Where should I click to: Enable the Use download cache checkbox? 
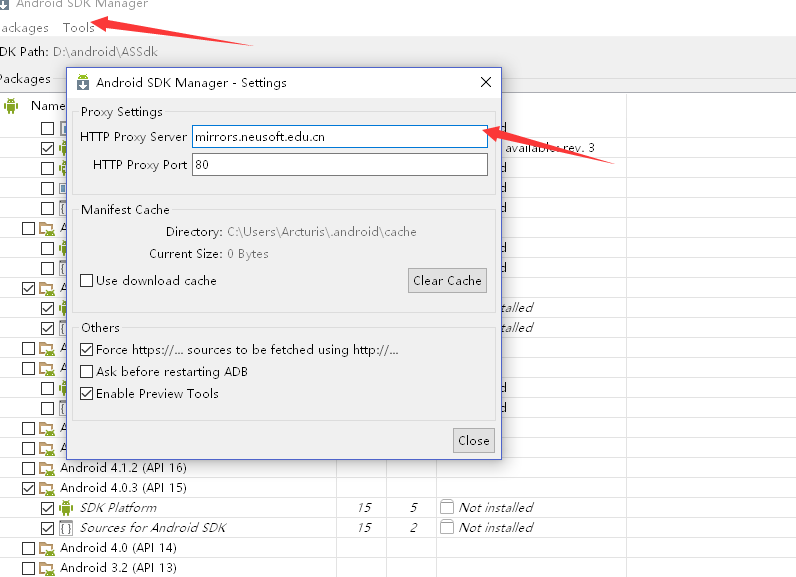(x=87, y=281)
